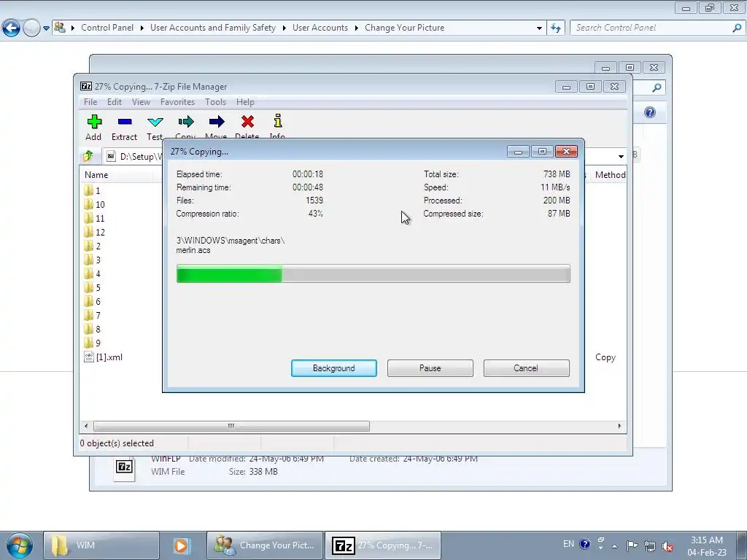The image size is (747, 560).
Task: Open the File menu in 7-Zip
Action: pos(90,102)
